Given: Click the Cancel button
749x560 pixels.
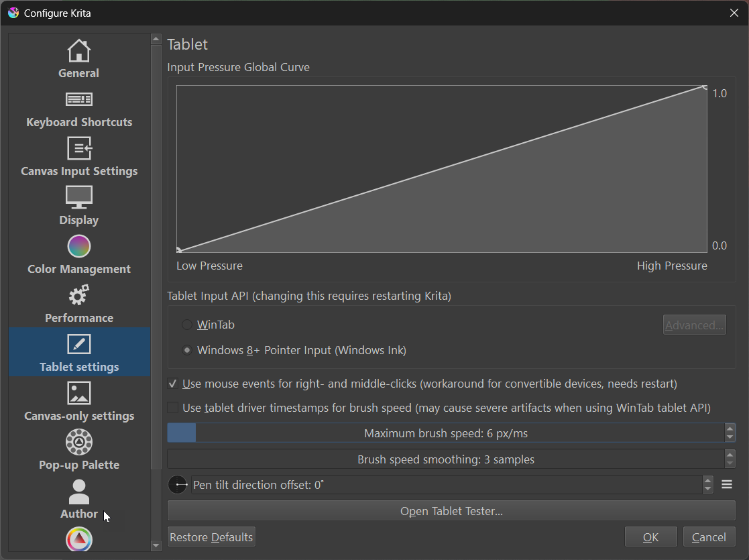Looking at the screenshot, I should (709, 537).
